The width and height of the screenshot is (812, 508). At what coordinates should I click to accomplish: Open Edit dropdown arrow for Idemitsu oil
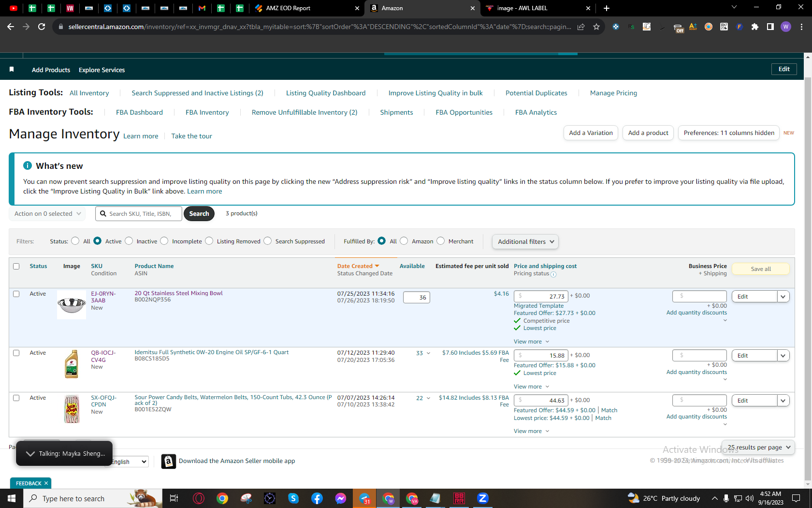[783, 356]
